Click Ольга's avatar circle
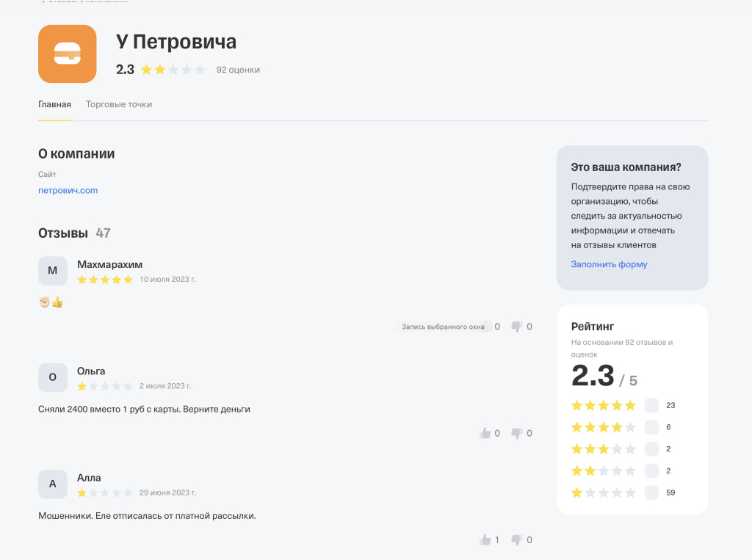 tap(52, 377)
